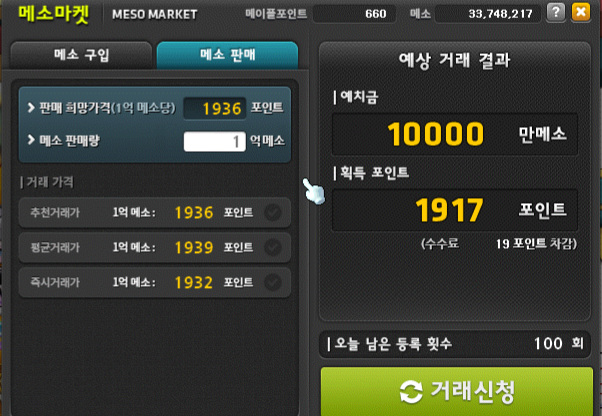This screenshot has height=416, width=602.
Task: Select the 즉시거래가 1932 checkmark
Action: (273, 282)
